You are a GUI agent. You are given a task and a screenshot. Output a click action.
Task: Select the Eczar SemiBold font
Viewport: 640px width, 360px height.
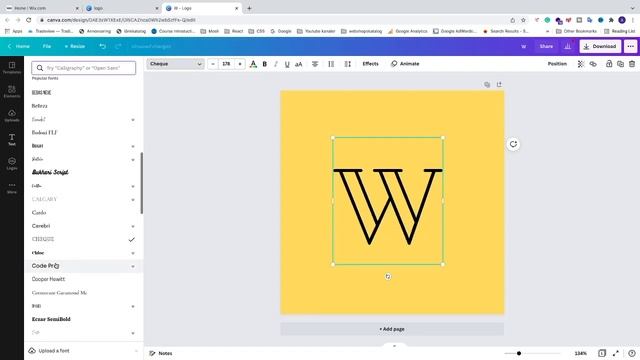pos(51,319)
